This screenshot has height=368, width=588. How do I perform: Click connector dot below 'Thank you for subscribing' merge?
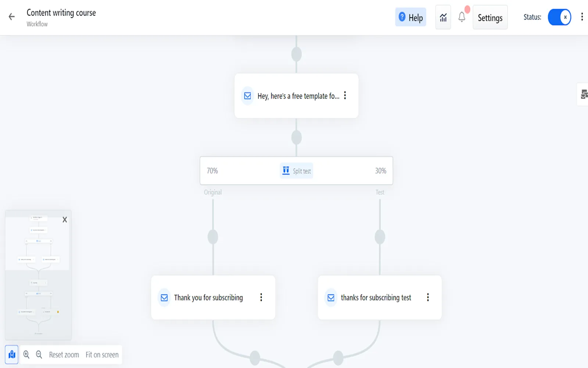pos(255,358)
